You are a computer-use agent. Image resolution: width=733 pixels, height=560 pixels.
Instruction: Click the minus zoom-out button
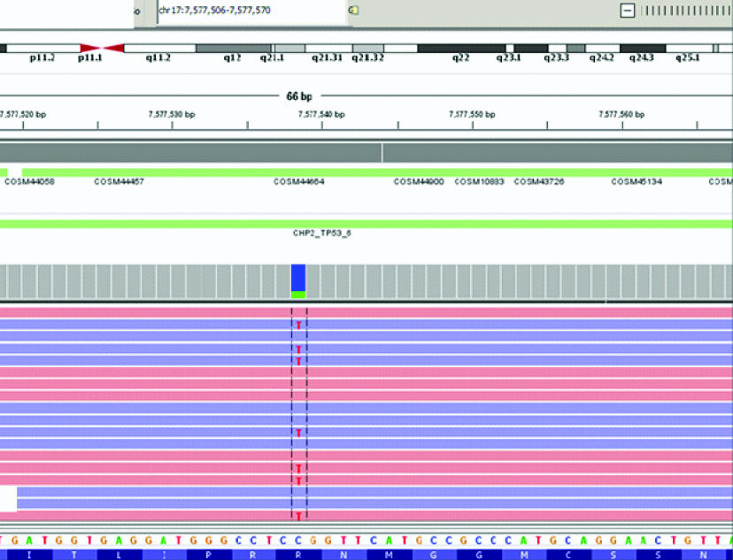pyautogui.click(x=628, y=11)
